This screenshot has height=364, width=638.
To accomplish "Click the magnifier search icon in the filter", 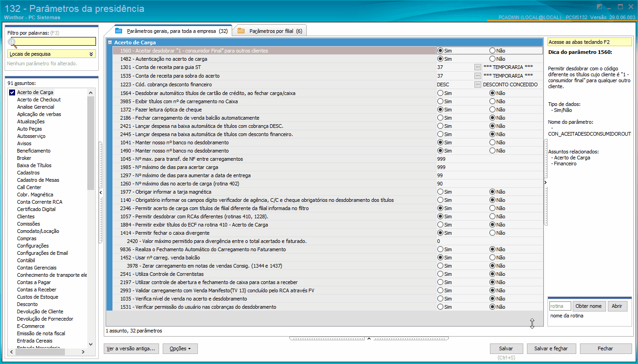I will pyautogui.click(x=12, y=43).
